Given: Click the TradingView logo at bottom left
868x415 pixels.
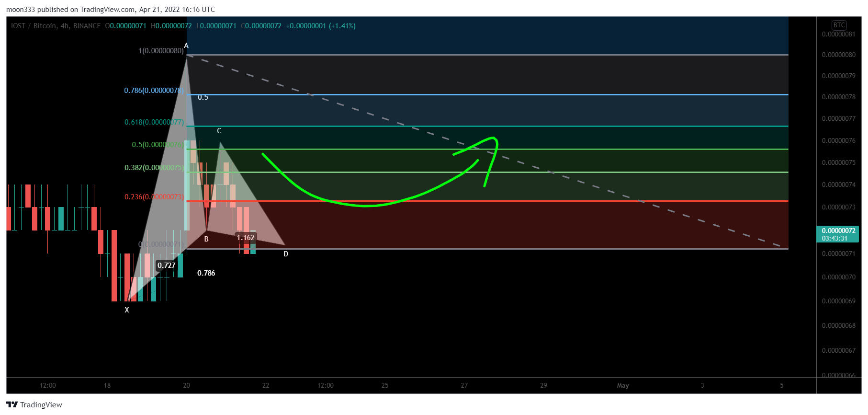Looking at the screenshot, I should [34, 405].
